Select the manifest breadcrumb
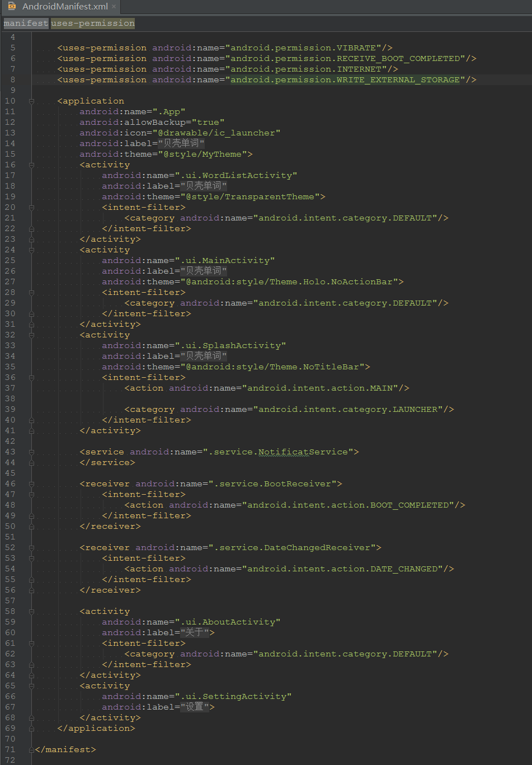Viewport: 532px width, 765px height. pos(26,23)
